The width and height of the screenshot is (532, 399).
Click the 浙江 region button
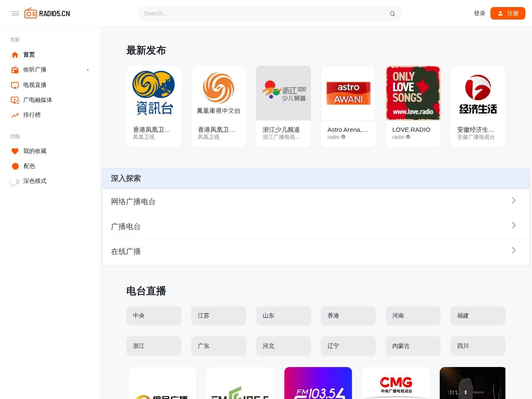tap(154, 346)
